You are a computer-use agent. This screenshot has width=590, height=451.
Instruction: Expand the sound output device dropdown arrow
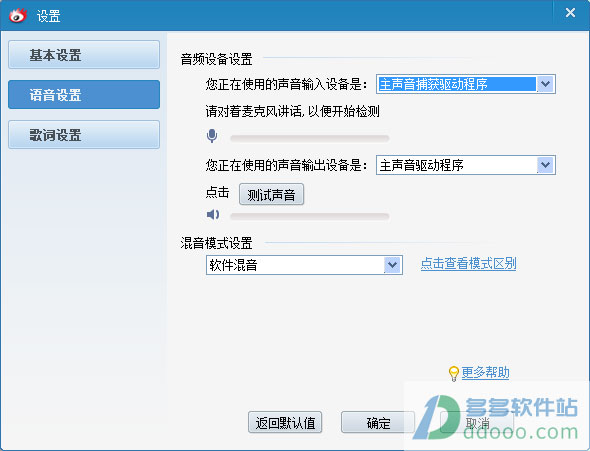coord(545,165)
